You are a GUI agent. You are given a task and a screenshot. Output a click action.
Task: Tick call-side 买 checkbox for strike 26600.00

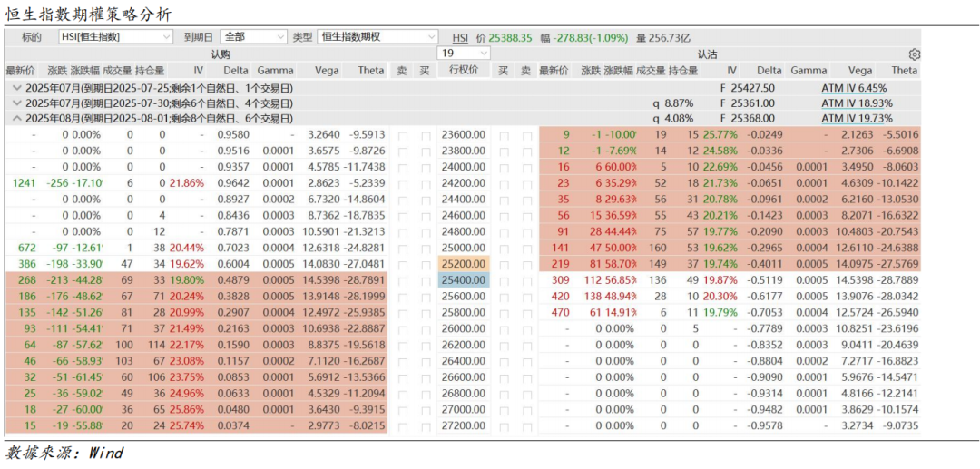click(425, 377)
